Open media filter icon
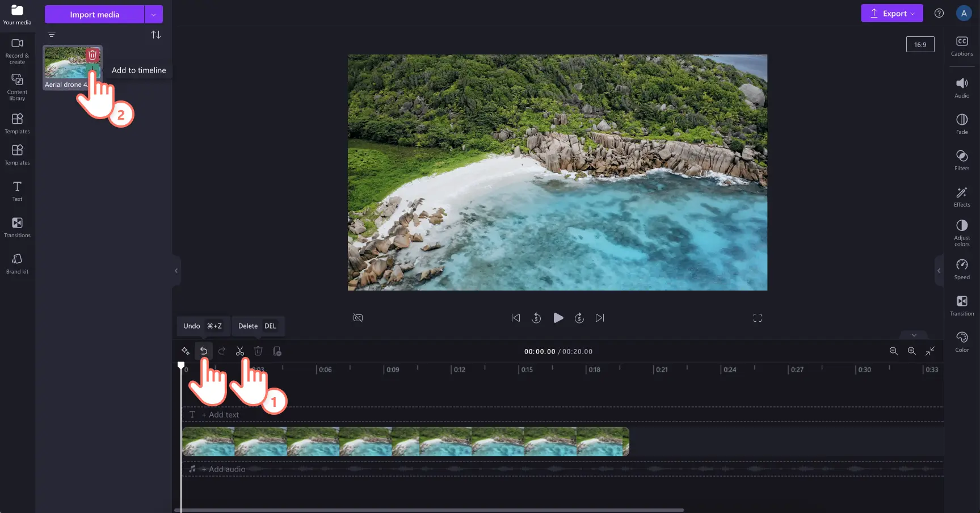Screen dimensions: 980x513 coord(52,35)
